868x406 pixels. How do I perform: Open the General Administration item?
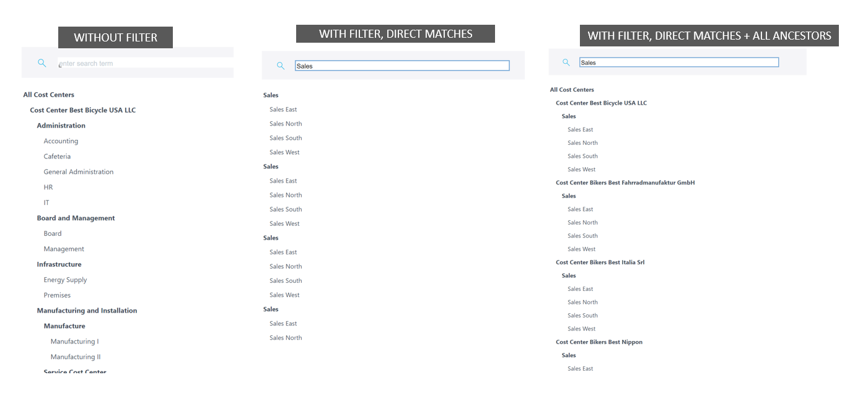tap(78, 172)
